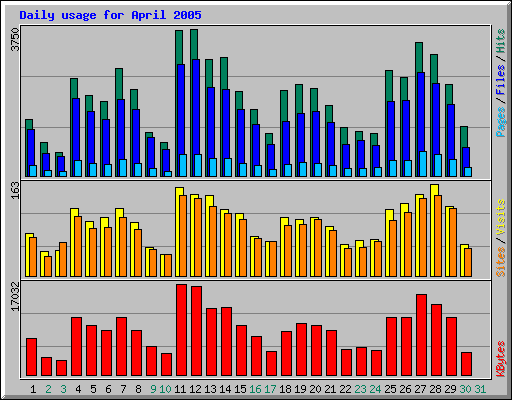This screenshot has height=400, width=512.
Task: Click the 163 sites axis label
Action: (x=15, y=191)
